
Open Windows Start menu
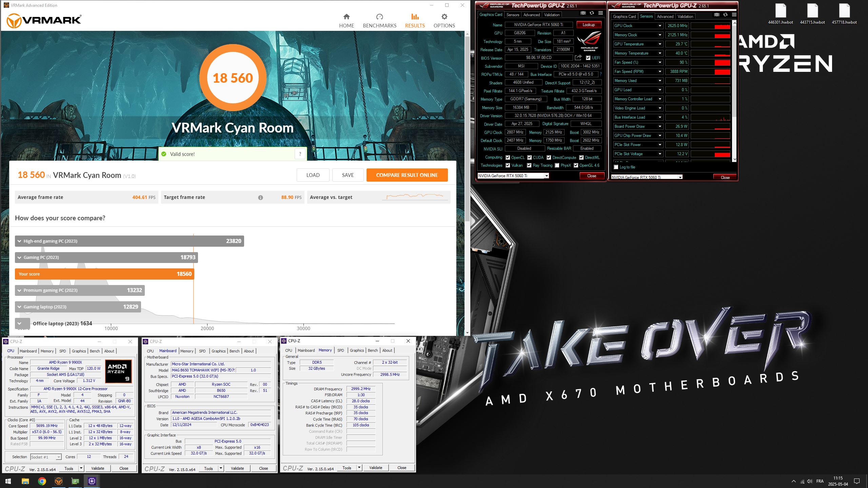click(x=8, y=481)
